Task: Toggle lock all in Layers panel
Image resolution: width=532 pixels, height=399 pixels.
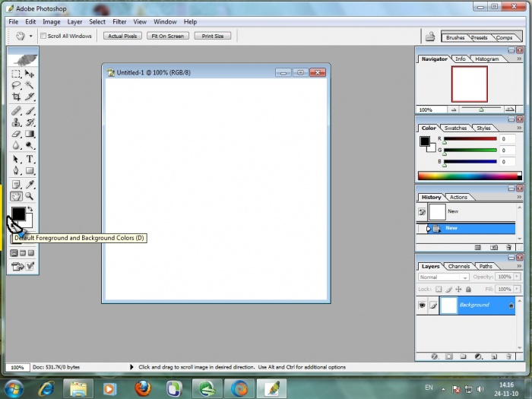Action: coord(468,289)
